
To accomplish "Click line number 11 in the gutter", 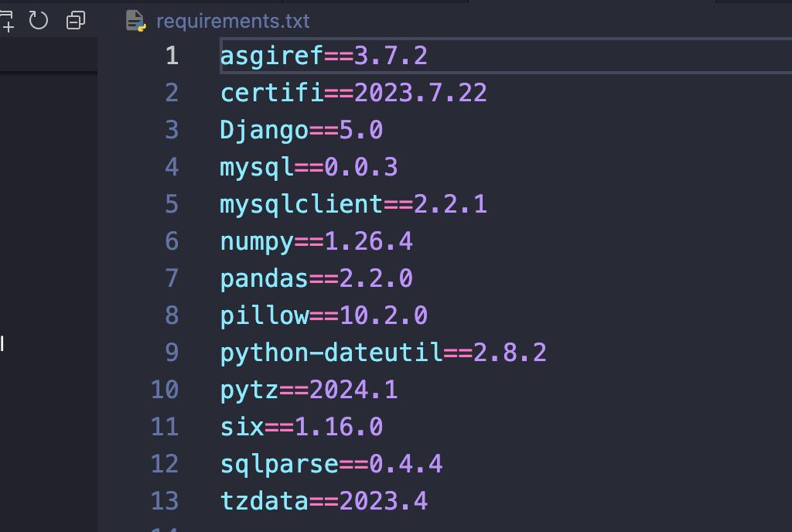I will point(165,427).
